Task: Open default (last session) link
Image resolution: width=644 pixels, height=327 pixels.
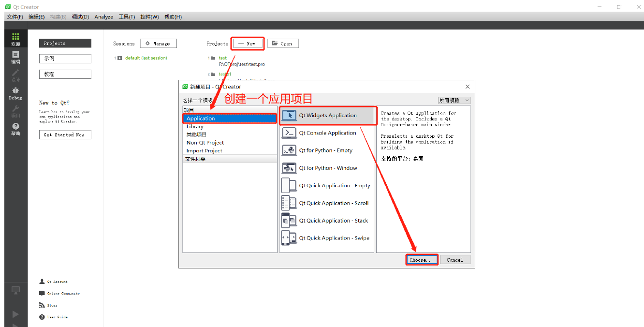Action: click(146, 58)
